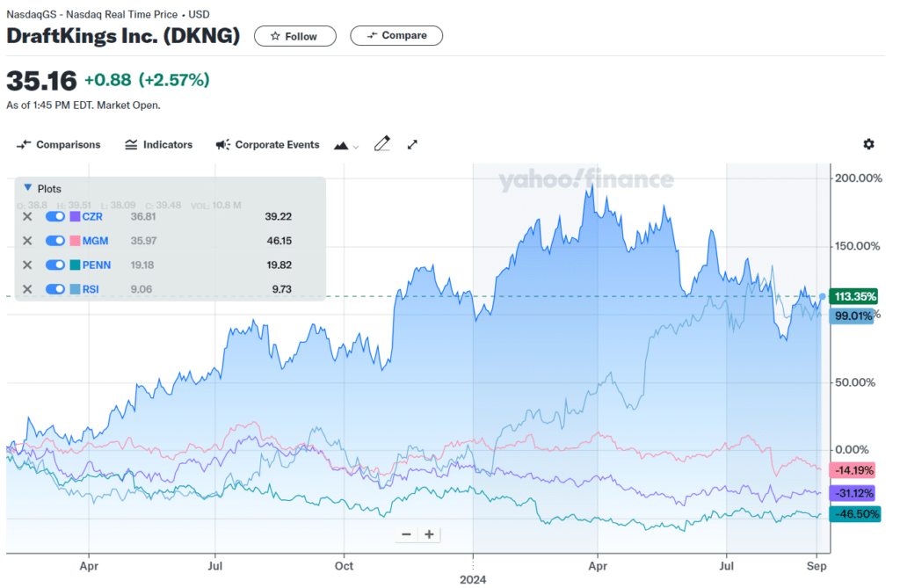Click the -14.19% MGM value label
This screenshot has width=900, height=588.
[853, 470]
